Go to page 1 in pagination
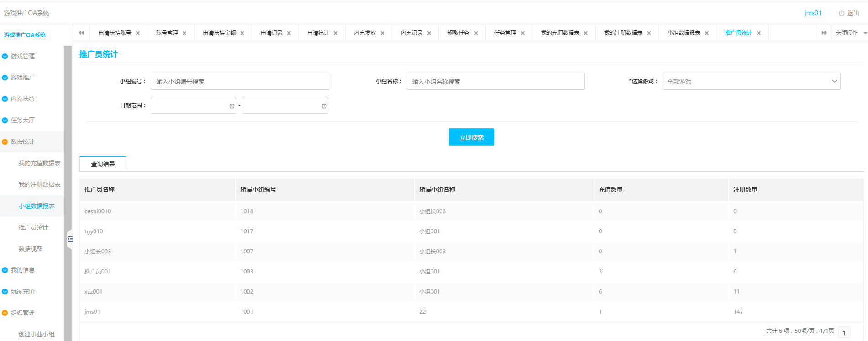The width and height of the screenshot is (868, 341). click(x=844, y=333)
